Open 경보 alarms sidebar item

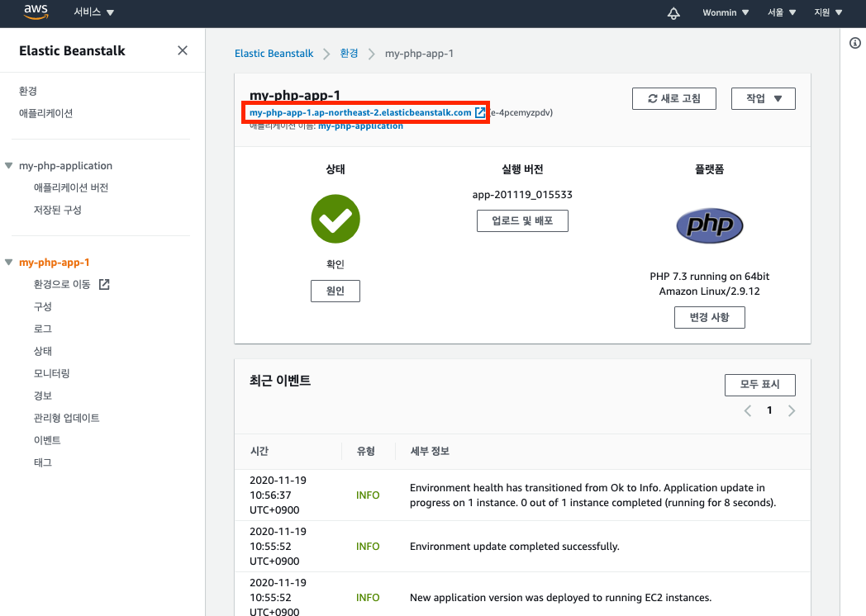tap(42, 396)
